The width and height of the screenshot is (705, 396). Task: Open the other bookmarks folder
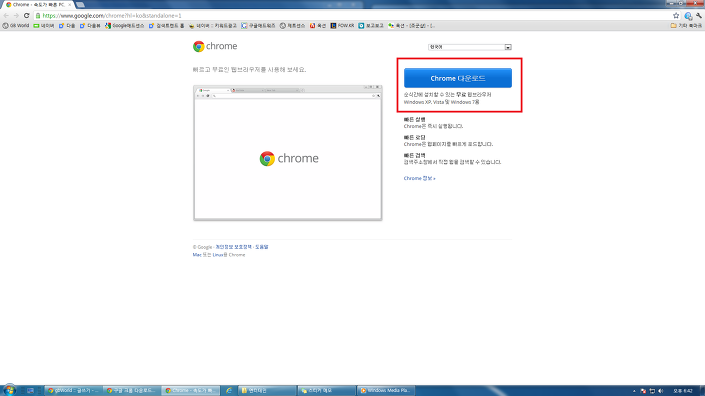coord(686,26)
